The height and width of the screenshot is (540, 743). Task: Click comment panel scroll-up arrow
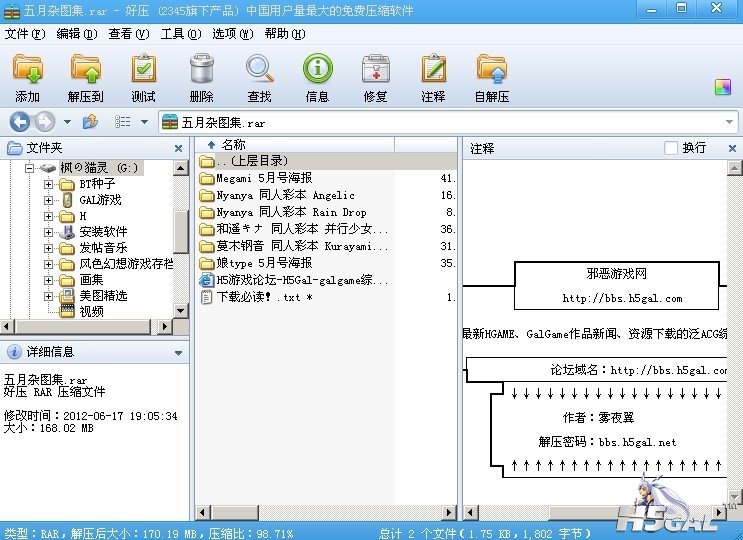click(734, 167)
